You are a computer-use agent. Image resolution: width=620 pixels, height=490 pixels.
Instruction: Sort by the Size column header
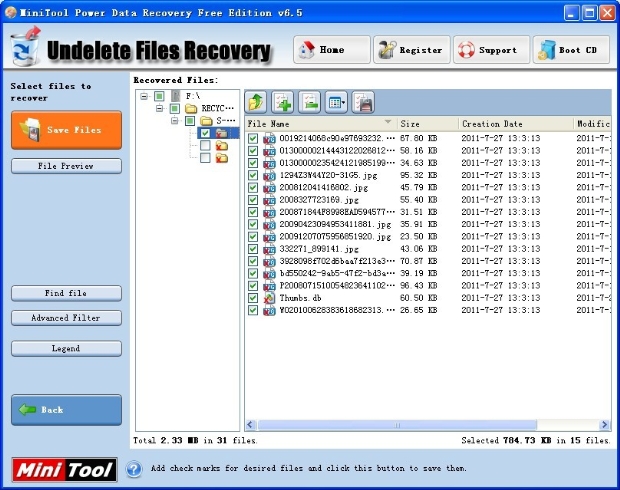click(427, 124)
